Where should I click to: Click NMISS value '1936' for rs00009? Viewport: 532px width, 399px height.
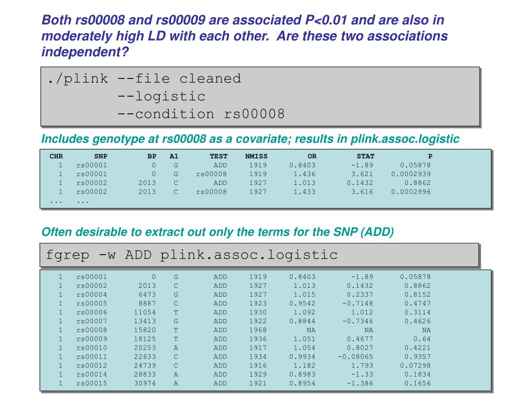(x=258, y=339)
